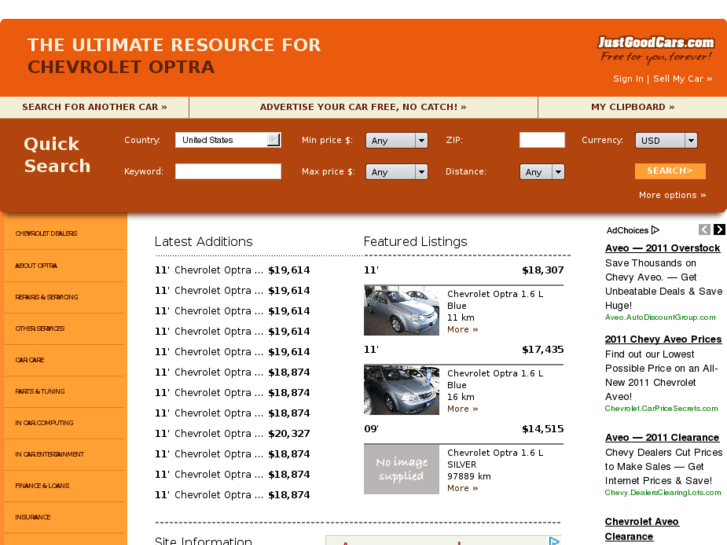Open 'Aveo — 2011 Clearance' ad
The width and height of the screenshot is (727, 545).
coord(662,437)
